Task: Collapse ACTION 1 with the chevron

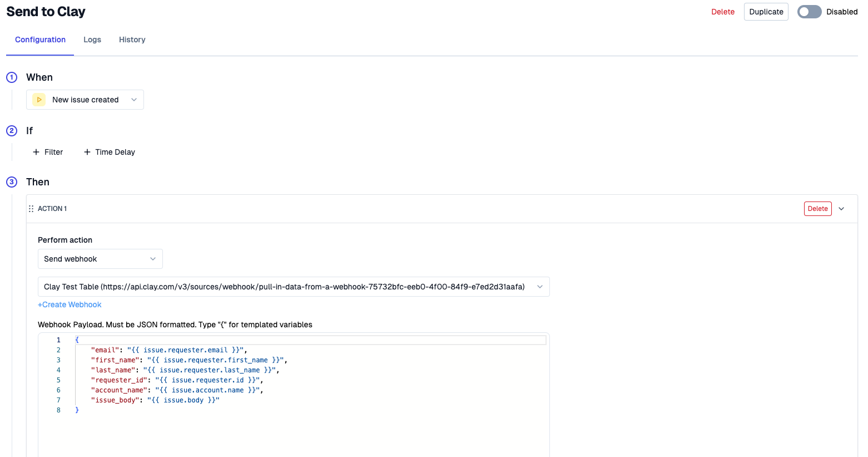Action: (x=841, y=209)
